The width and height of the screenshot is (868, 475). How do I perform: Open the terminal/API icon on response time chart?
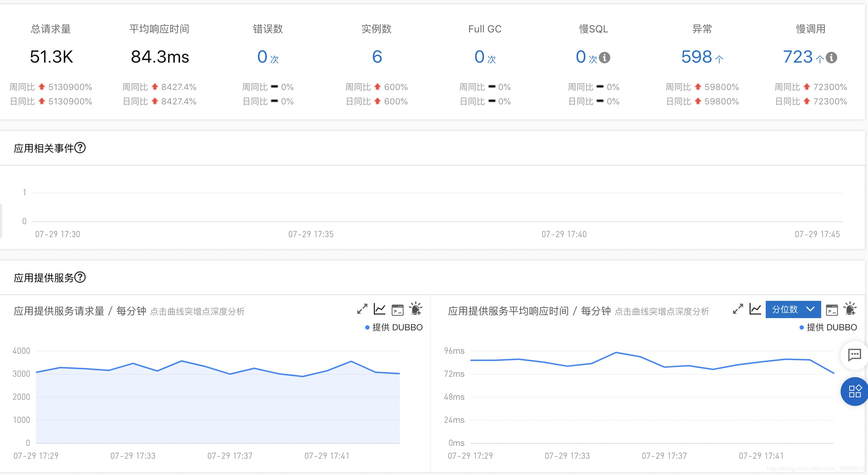[x=832, y=309]
